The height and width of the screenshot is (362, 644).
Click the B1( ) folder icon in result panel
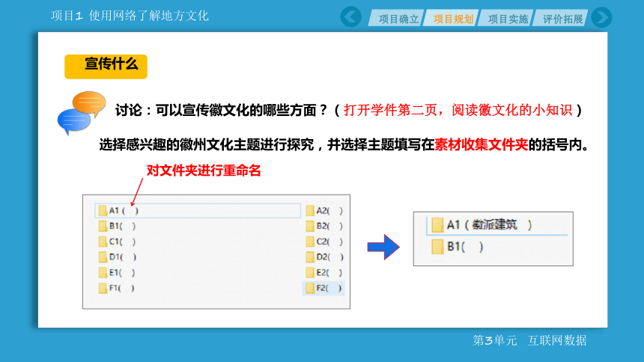click(x=437, y=247)
